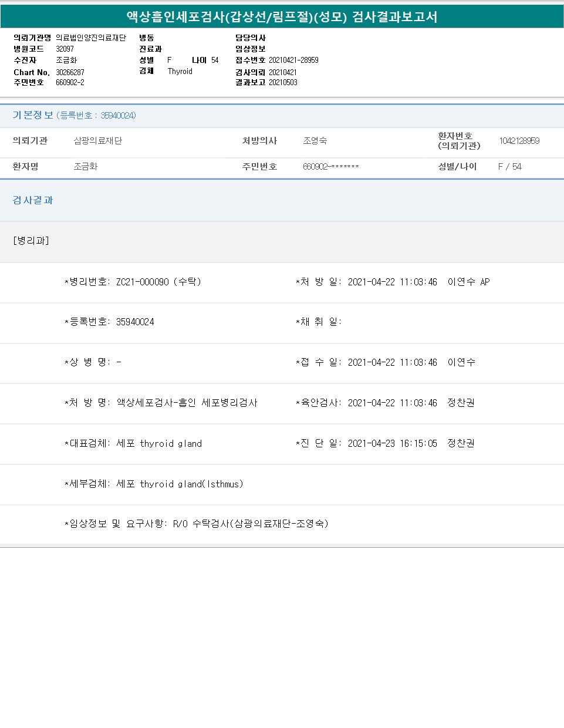Viewport: 564px width, 728px height.
Task: Click the specimen type Thyroid in header
Action: (180, 71)
